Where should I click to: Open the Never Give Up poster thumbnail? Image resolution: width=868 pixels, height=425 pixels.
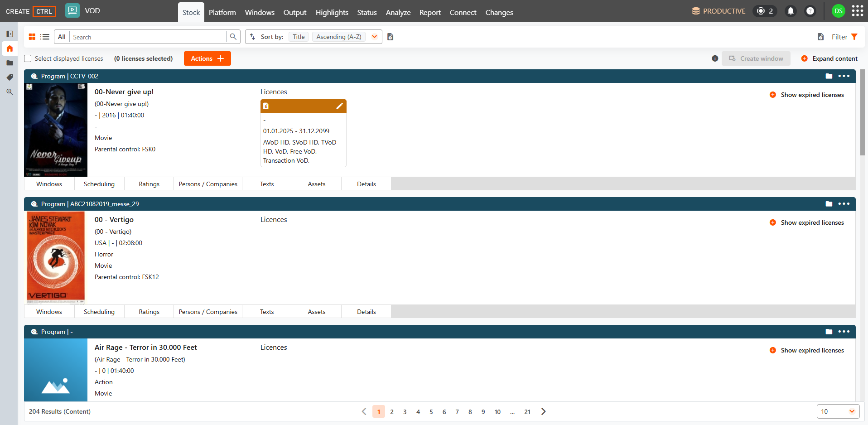point(56,130)
